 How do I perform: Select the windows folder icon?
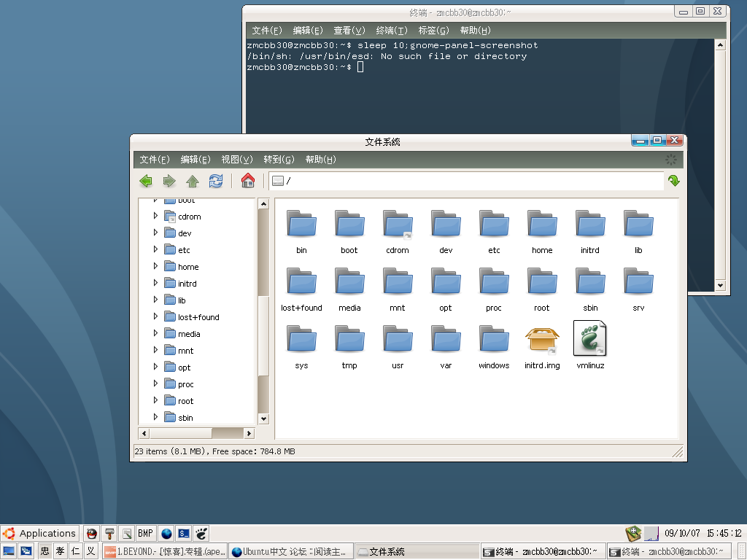pos(494,338)
